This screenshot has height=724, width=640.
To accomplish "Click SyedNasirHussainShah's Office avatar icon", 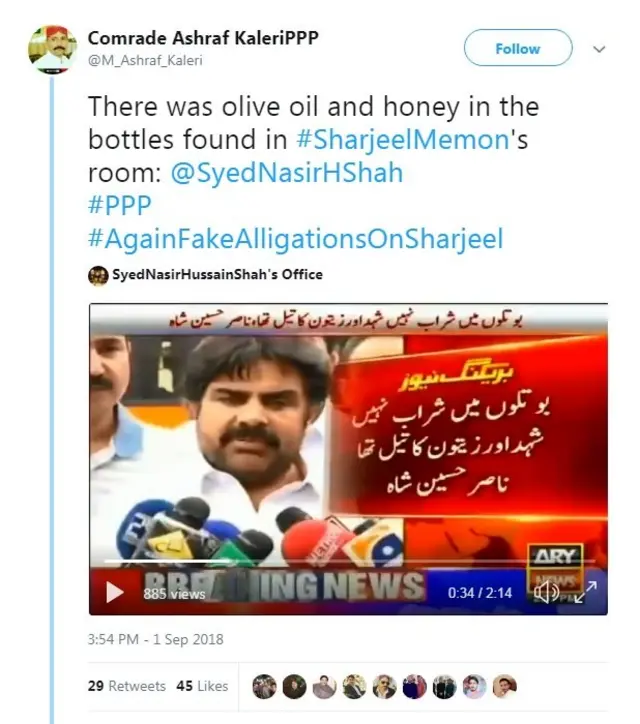I will 98,275.
